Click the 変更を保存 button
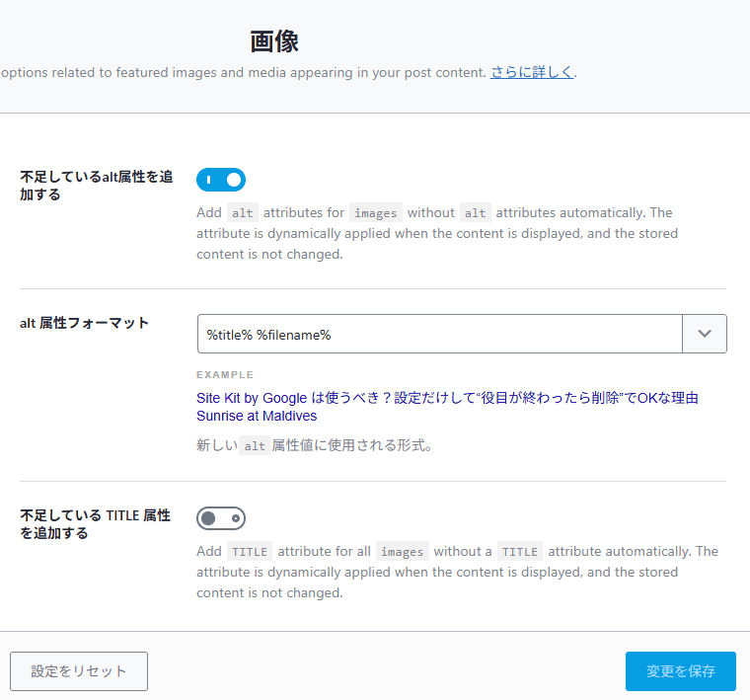 pos(680,670)
